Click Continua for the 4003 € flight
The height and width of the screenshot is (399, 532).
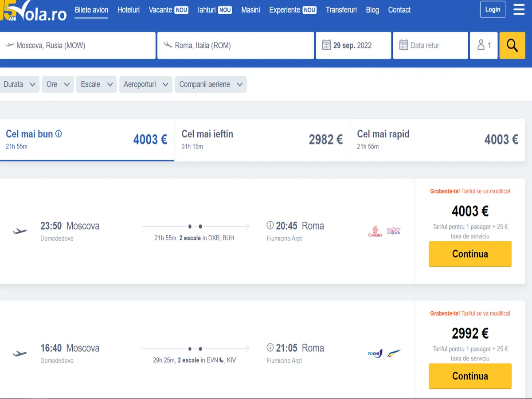(x=470, y=254)
